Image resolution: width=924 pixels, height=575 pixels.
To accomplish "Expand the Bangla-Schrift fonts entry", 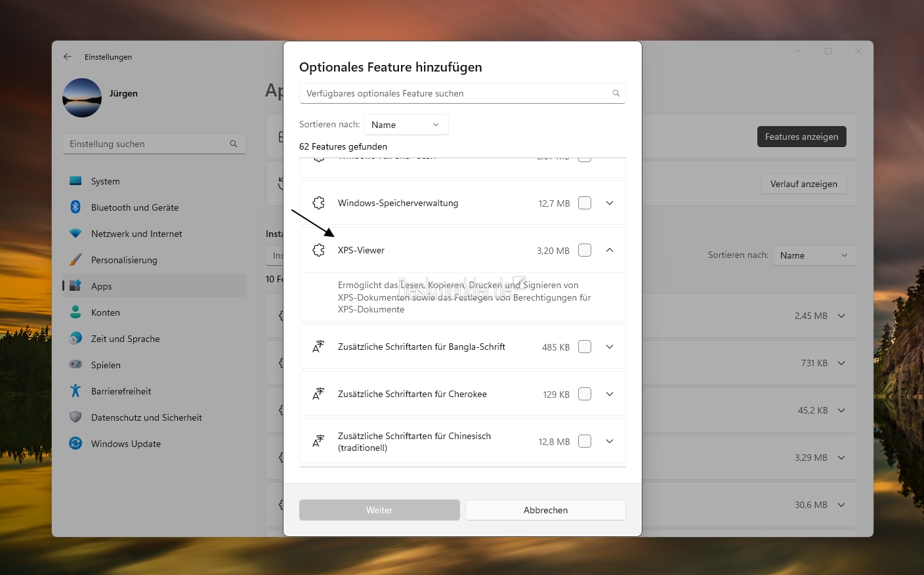I will (610, 347).
